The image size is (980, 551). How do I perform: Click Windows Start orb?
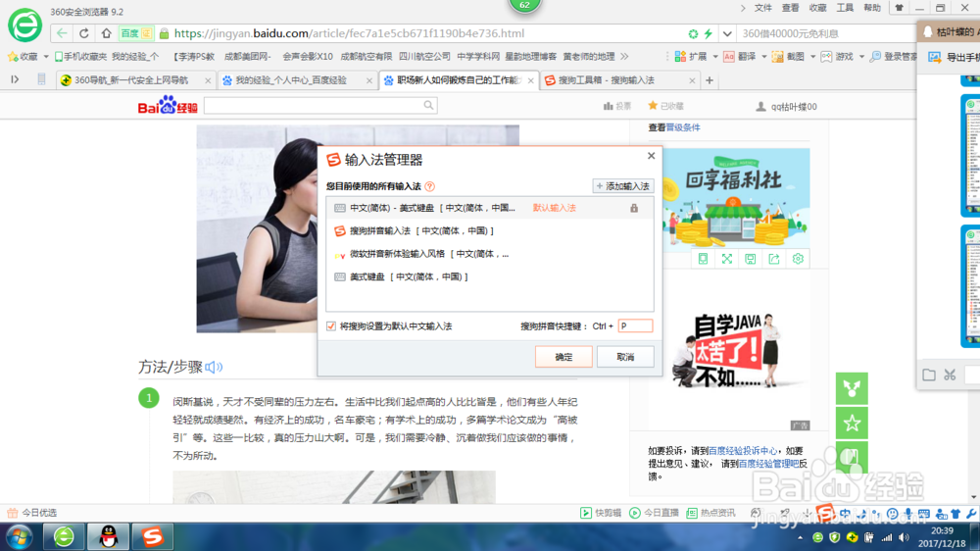click(19, 537)
